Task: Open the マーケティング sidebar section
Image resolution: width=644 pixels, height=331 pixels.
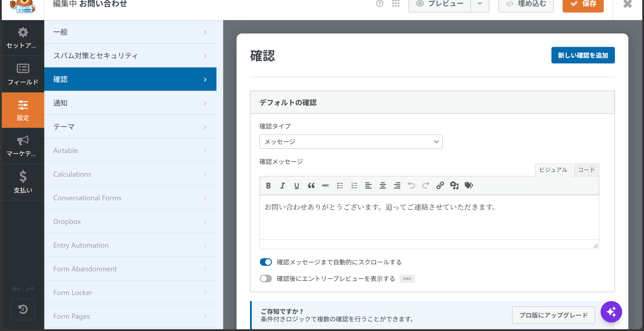Action: tap(23, 146)
